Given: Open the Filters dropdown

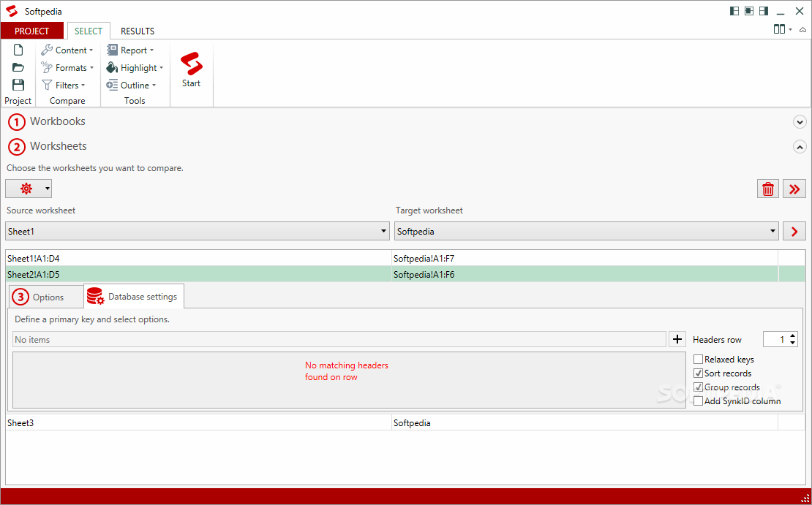Looking at the screenshot, I should coord(63,86).
